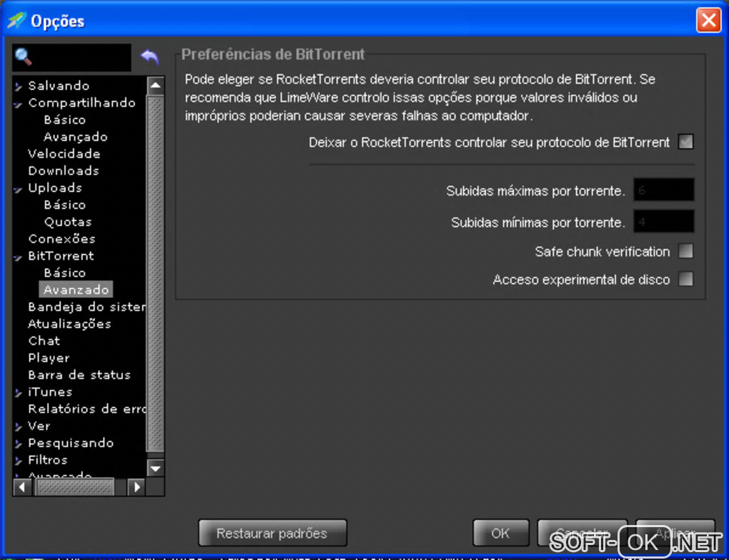Viewport: 729px width, 560px height.
Task: Click the Cancelar button
Action: pyautogui.click(x=582, y=533)
